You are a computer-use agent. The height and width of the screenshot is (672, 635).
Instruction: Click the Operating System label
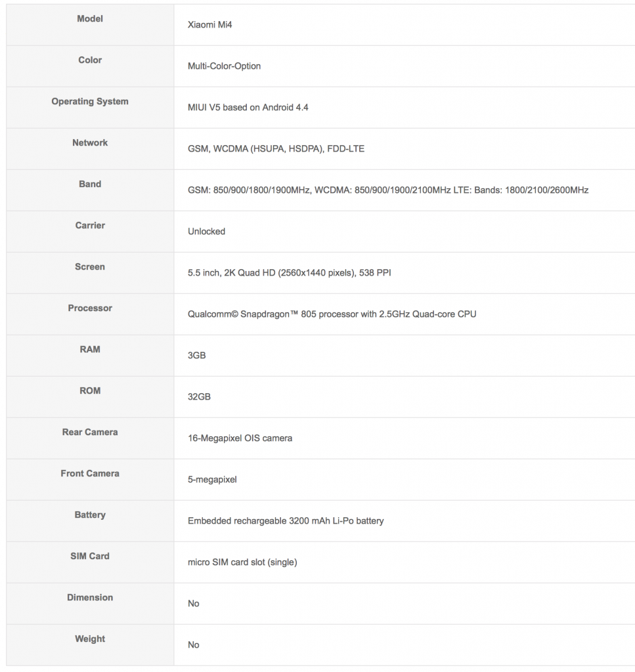click(90, 102)
